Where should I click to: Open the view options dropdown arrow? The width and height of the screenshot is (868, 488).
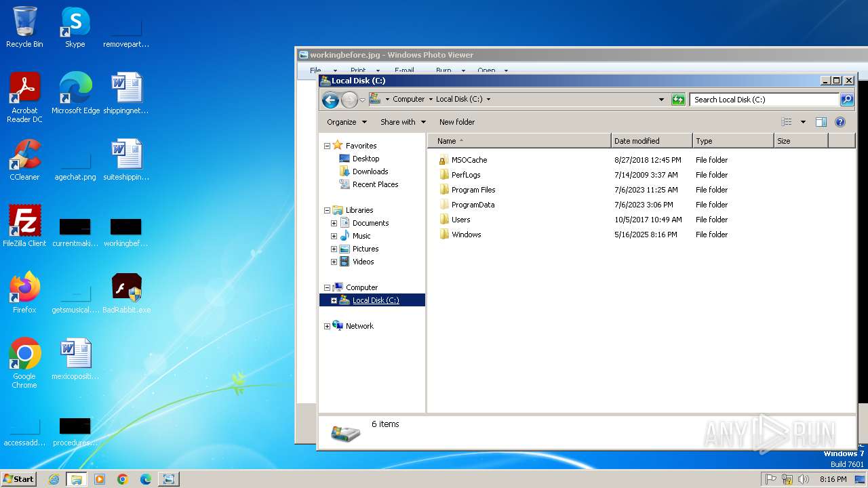click(803, 122)
